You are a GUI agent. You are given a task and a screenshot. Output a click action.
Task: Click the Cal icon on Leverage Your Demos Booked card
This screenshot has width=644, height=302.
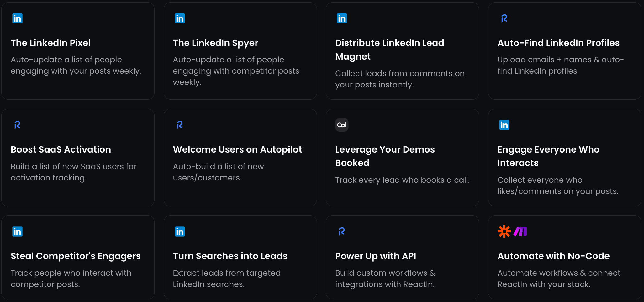342,125
